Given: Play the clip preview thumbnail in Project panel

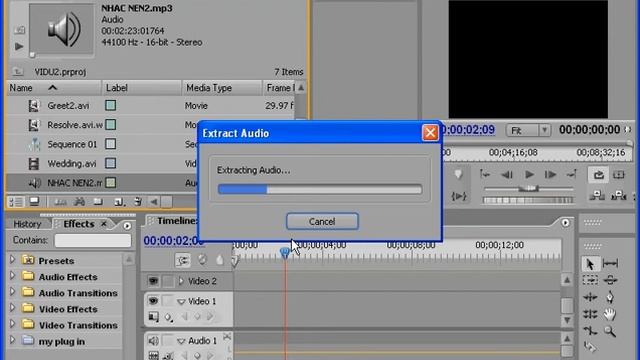Looking at the screenshot, I should [x=19, y=47].
